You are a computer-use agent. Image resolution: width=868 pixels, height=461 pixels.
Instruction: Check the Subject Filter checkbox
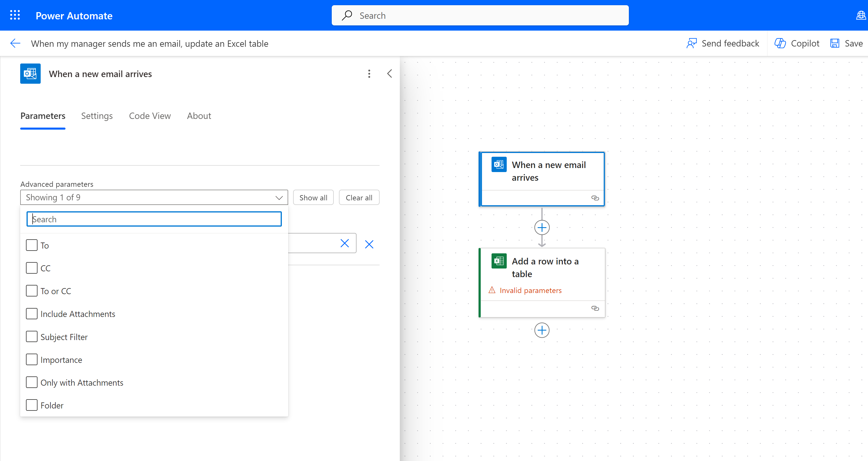[x=32, y=337]
